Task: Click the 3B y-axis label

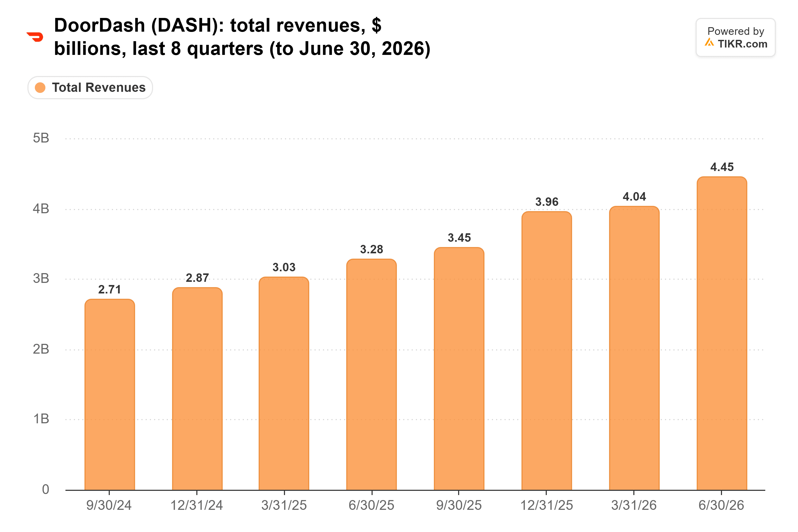Action: tap(41, 279)
